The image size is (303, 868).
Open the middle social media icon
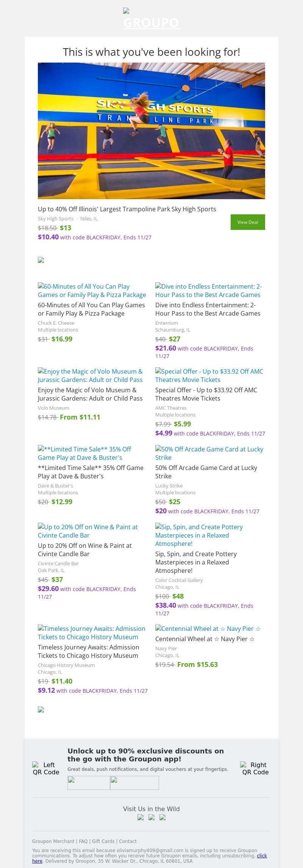pyautogui.click(x=151, y=818)
